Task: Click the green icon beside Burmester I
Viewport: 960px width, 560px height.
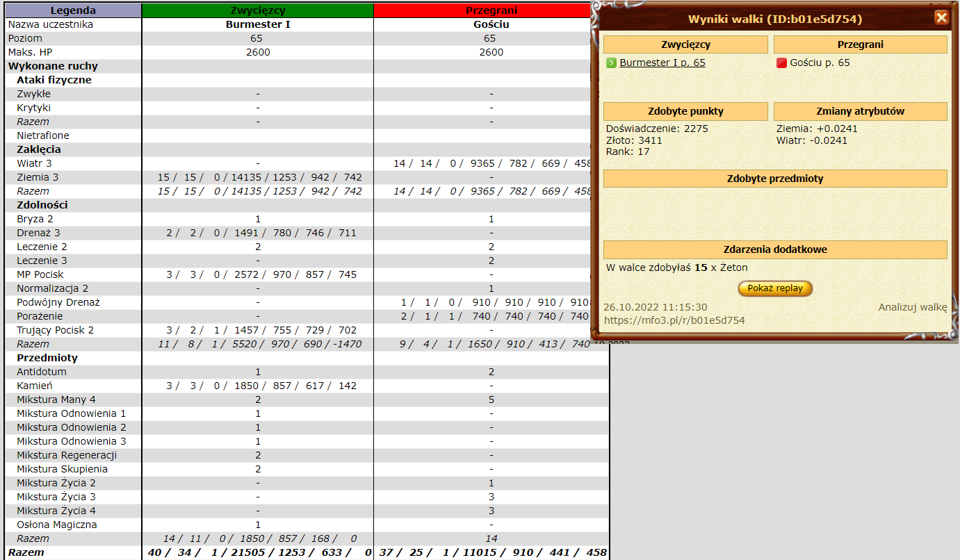Action: click(x=611, y=63)
